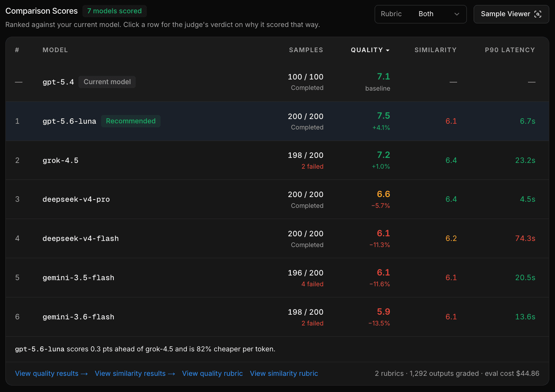Screen dimensions: 555x392
Task: Open the View similarity rubric link
Action: pyautogui.click(x=284, y=374)
